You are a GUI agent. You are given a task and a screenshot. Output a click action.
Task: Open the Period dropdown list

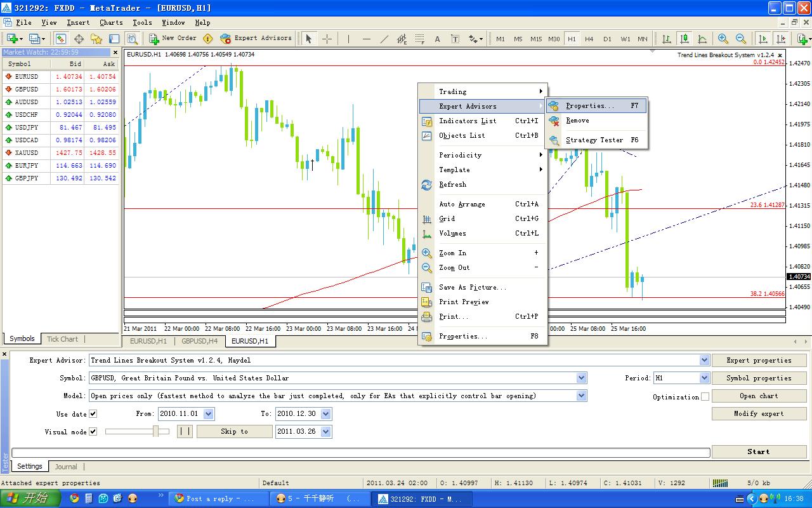pyautogui.click(x=704, y=378)
